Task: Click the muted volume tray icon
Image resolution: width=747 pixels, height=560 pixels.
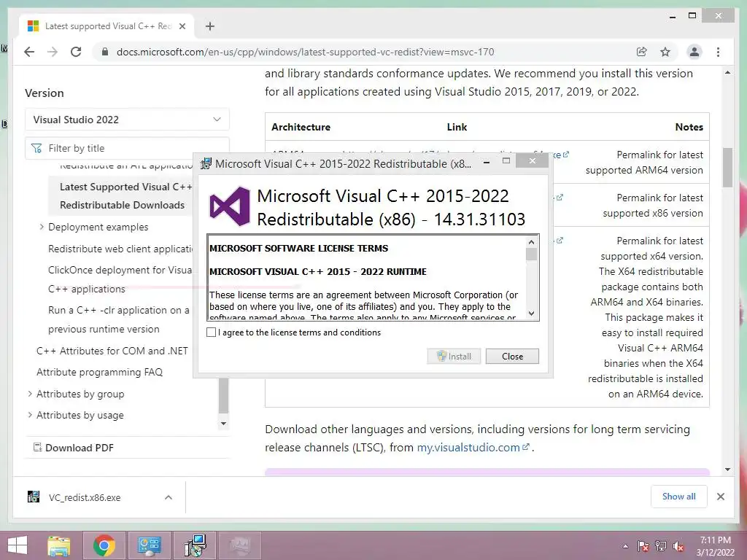Action: (678, 546)
